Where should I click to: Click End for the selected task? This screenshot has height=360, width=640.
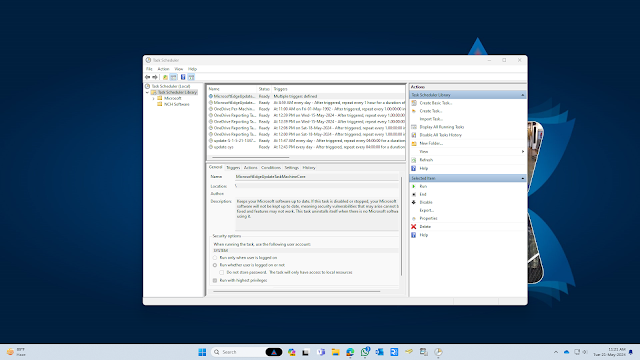pyautogui.click(x=422, y=194)
